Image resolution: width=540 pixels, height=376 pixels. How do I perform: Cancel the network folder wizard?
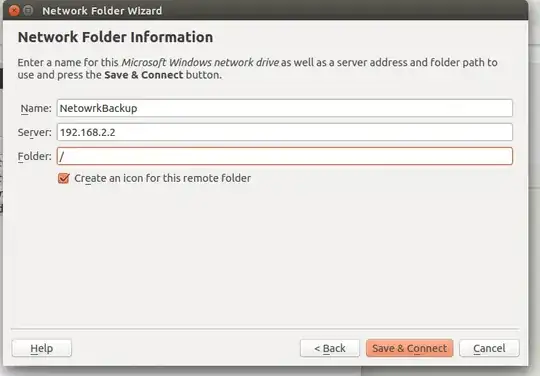tap(489, 348)
